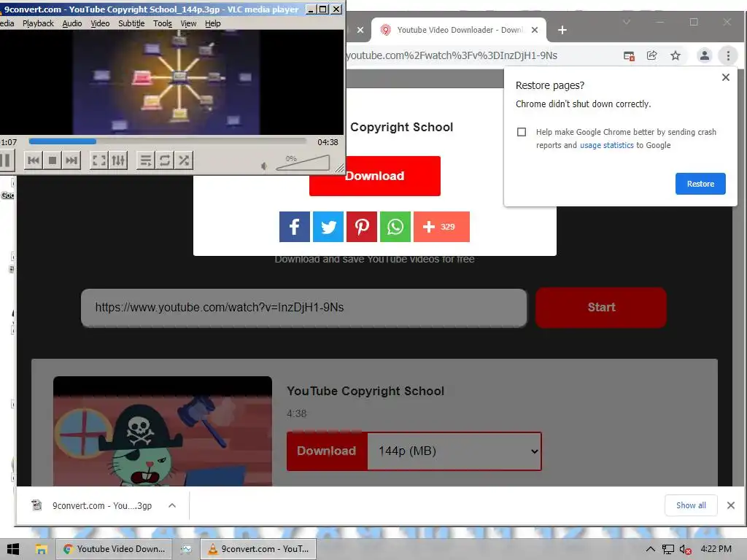Screen dimensions: 747x560
Task: Unmute the VLC speaker icon
Action: tap(264, 166)
